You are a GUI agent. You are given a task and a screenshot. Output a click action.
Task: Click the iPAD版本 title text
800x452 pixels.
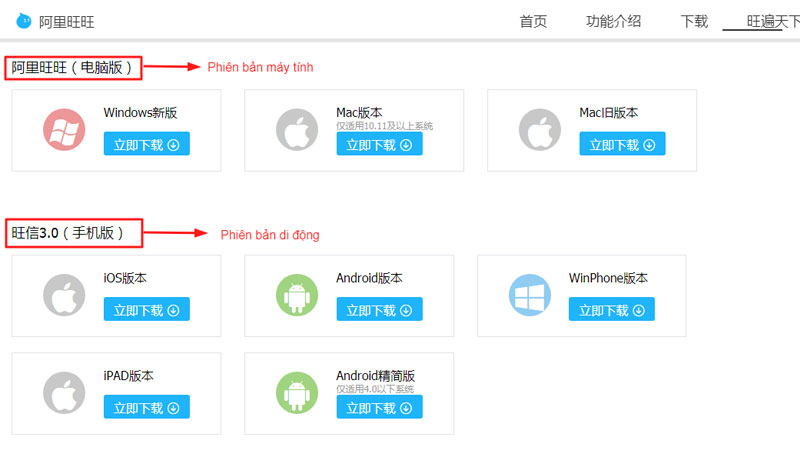[129, 376]
